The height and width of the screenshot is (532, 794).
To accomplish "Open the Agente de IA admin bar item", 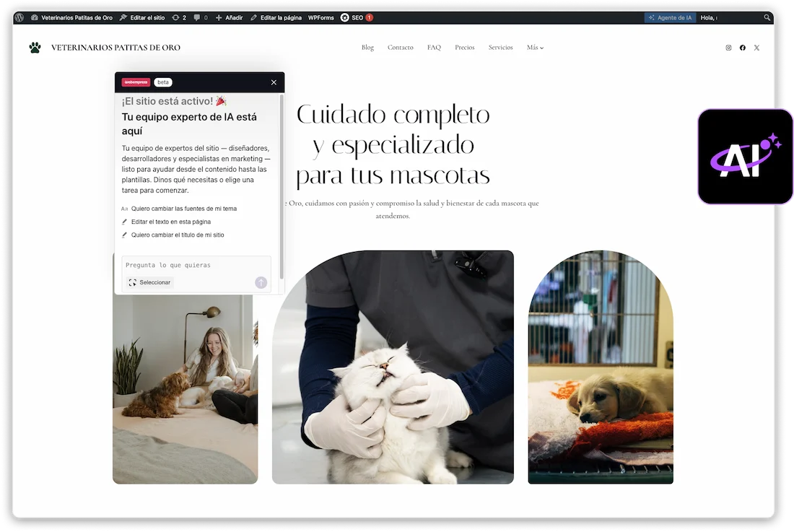I will [670, 17].
